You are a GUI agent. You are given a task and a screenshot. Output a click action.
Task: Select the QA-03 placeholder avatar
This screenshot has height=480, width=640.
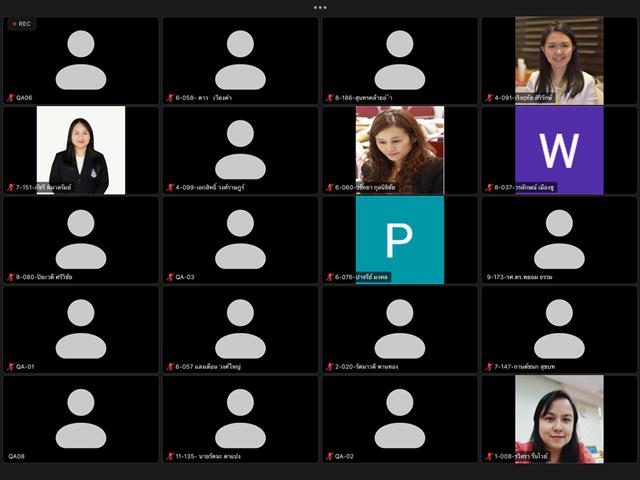[240, 240]
